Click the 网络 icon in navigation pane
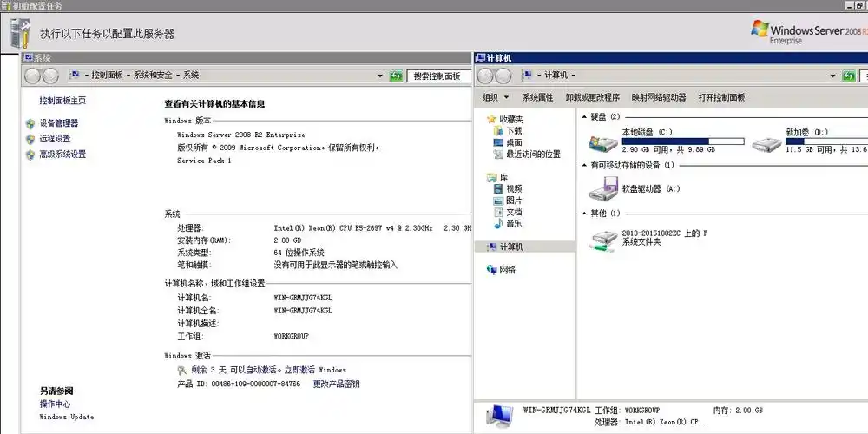 491,270
